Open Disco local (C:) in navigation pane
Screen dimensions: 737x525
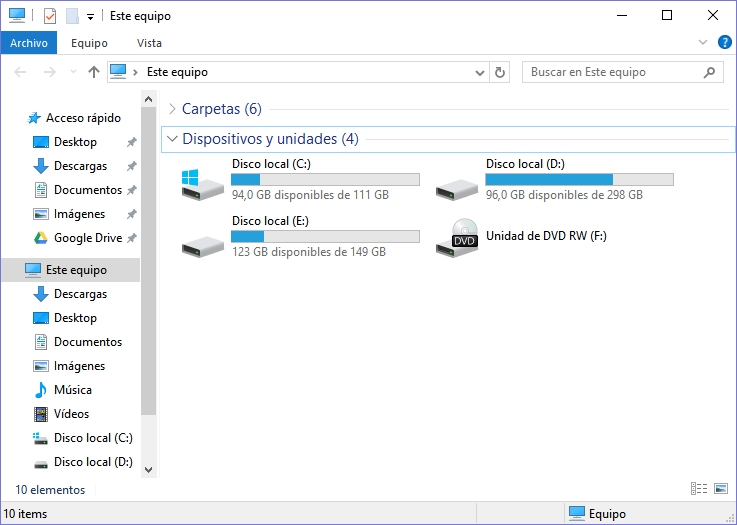(x=93, y=438)
